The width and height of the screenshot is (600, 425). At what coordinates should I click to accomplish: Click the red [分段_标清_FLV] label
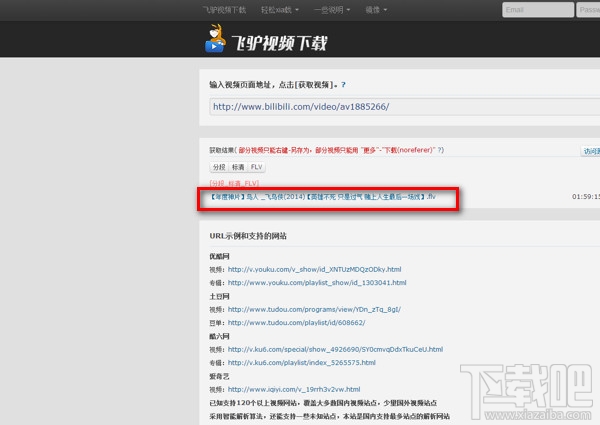(x=234, y=184)
